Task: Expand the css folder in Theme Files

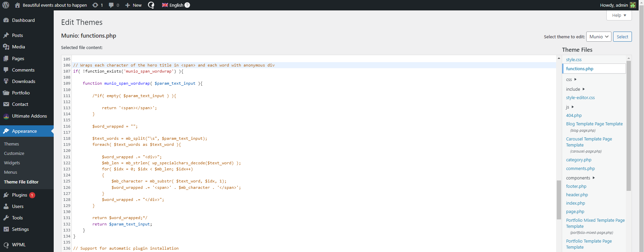Action: [571, 80]
